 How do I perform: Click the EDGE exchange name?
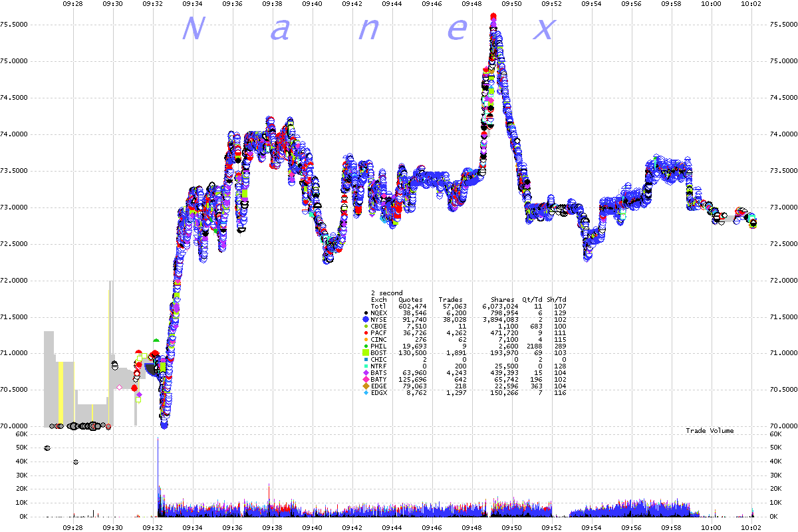tap(378, 386)
